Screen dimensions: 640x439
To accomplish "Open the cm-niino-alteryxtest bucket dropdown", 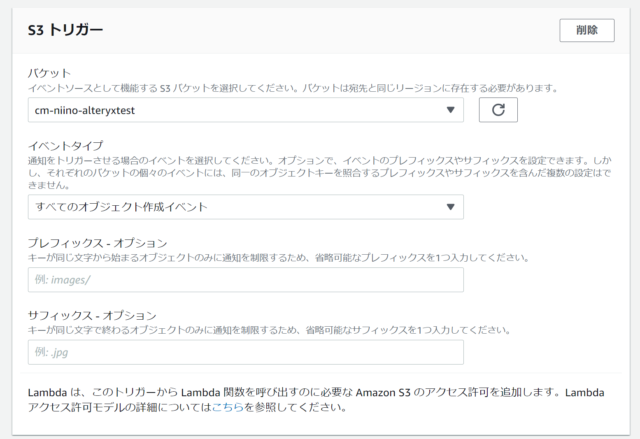I will click(246, 110).
